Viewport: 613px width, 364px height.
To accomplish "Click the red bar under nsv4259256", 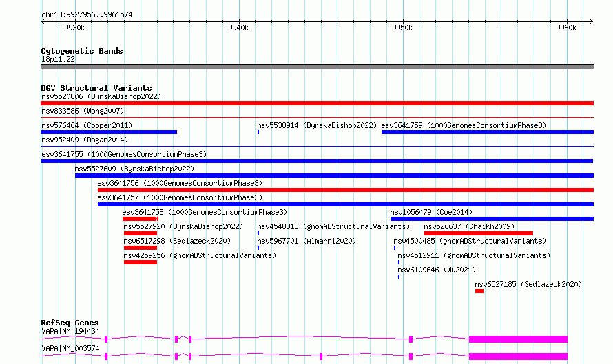I will (x=141, y=262).
